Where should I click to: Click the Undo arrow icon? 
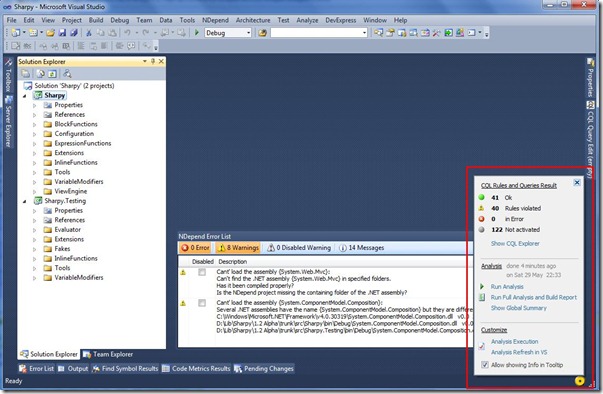pos(127,33)
